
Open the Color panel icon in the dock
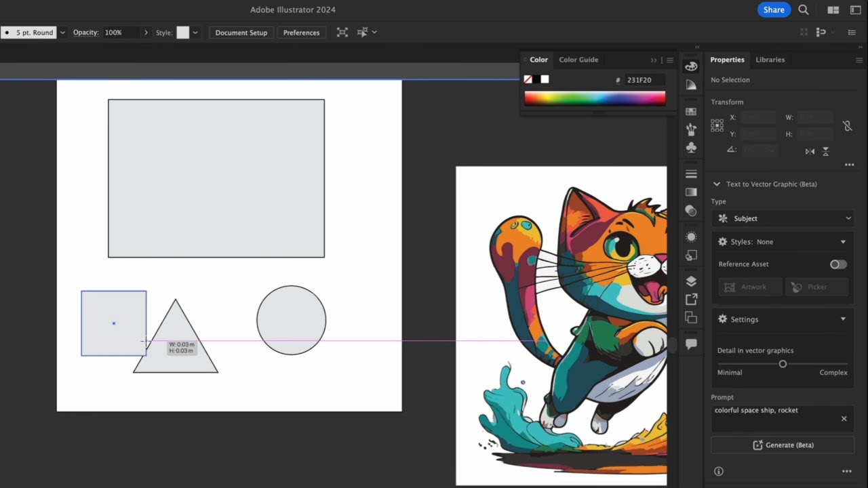coord(691,66)
